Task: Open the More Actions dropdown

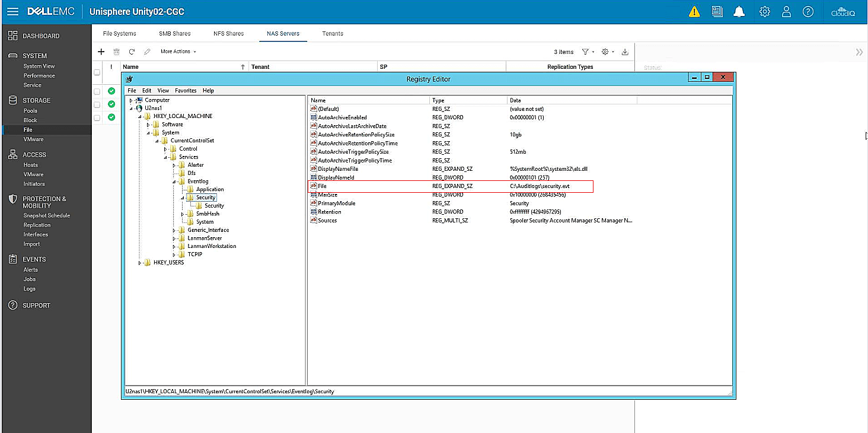Action: tap(178, 52)
